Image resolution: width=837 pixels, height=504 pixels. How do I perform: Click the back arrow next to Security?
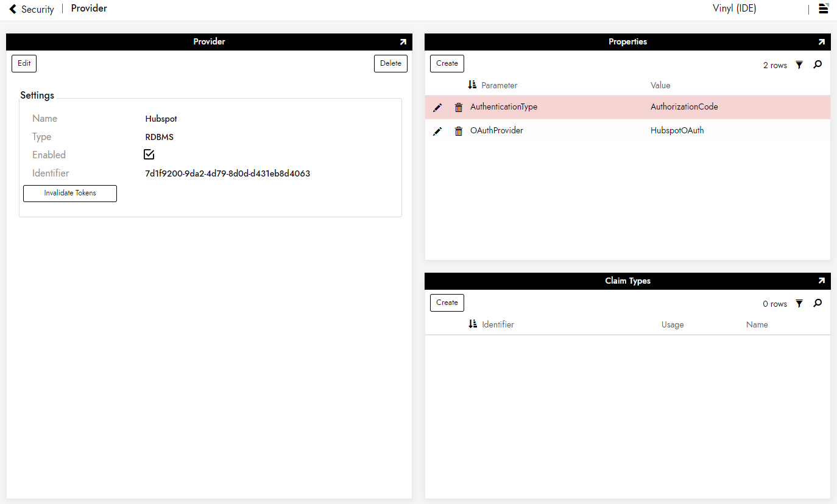coord(13,9)
